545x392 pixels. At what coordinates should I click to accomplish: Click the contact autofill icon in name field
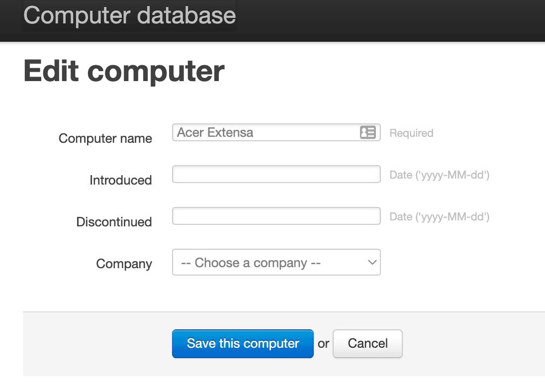(368, 132)
